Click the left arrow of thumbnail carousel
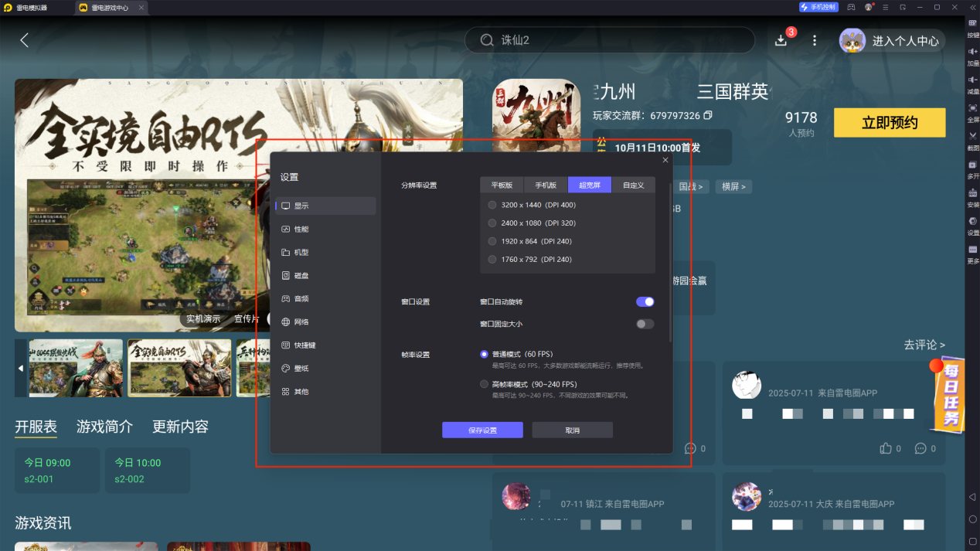Viewport: 980px width, 551px height. (21, 369)
